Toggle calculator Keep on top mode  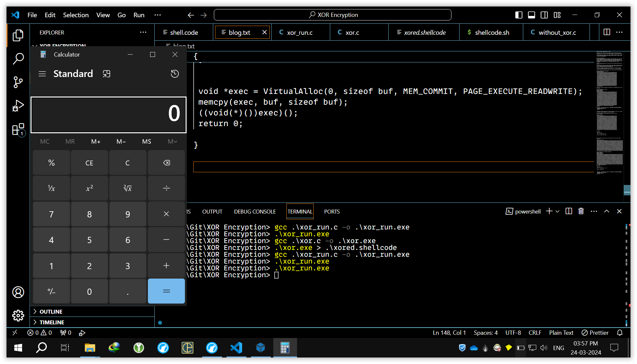click(107, 74)
